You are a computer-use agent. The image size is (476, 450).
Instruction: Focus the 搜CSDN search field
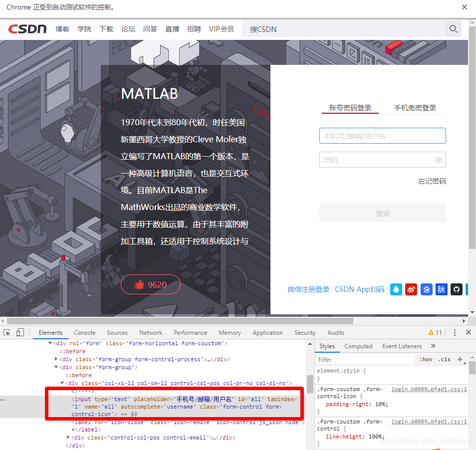343,29
